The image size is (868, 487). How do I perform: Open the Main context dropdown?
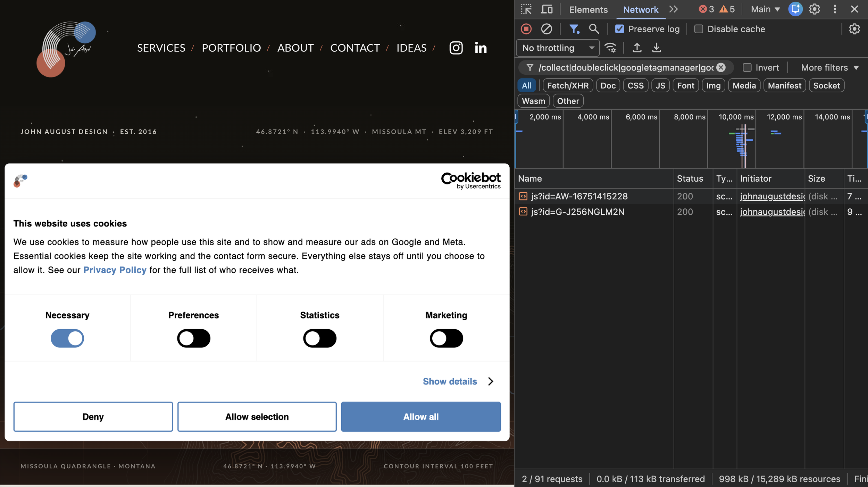point(765,9)
